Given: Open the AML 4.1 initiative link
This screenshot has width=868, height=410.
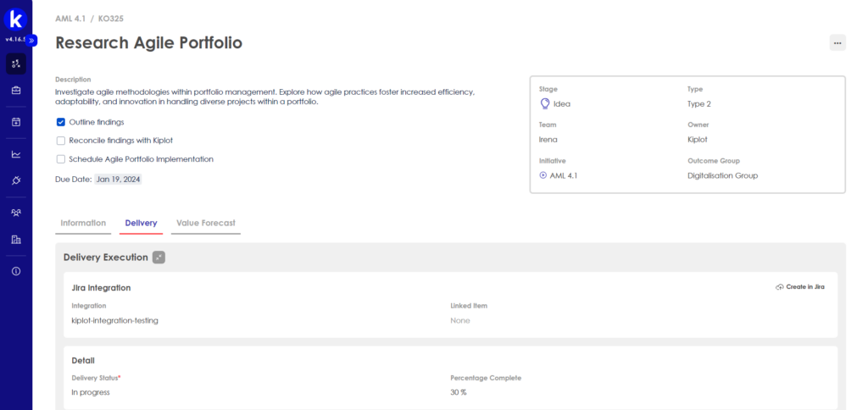Looking at the screenshot, I should pos(564,175).
